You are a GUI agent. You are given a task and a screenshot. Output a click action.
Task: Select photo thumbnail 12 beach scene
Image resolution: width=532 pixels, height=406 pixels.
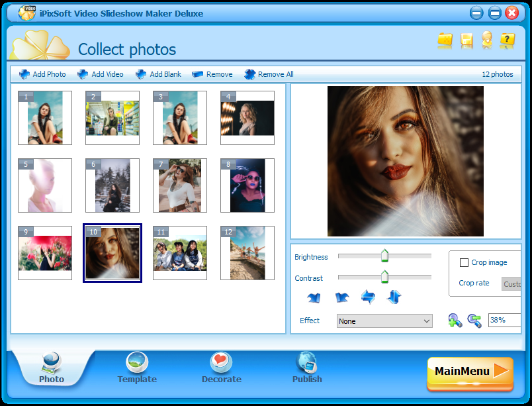[x=247, y=253]
